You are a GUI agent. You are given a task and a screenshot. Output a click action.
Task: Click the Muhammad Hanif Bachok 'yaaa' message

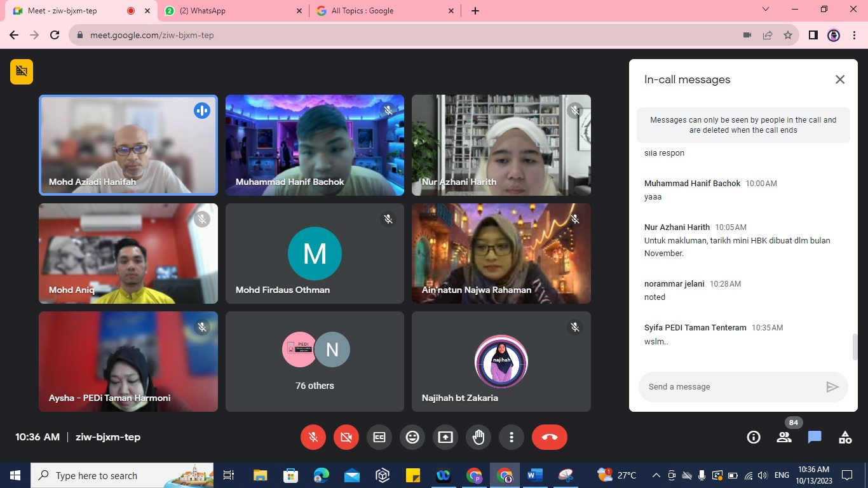653,197
